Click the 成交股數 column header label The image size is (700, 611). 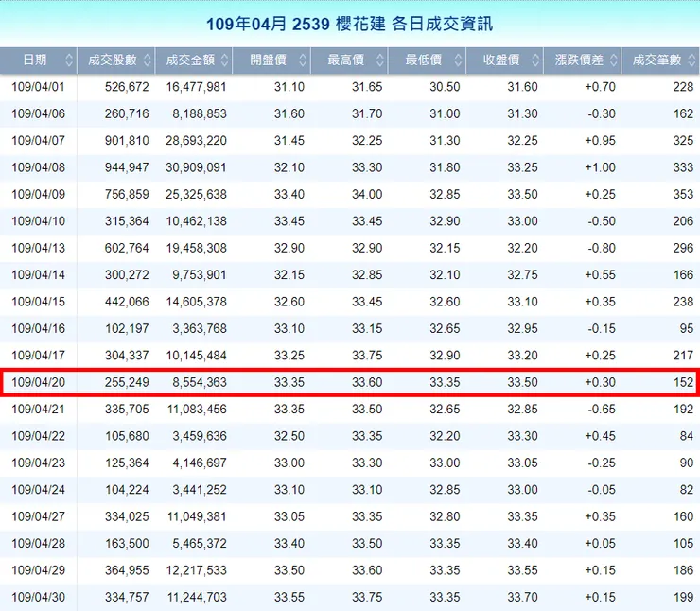coord(113,60)
